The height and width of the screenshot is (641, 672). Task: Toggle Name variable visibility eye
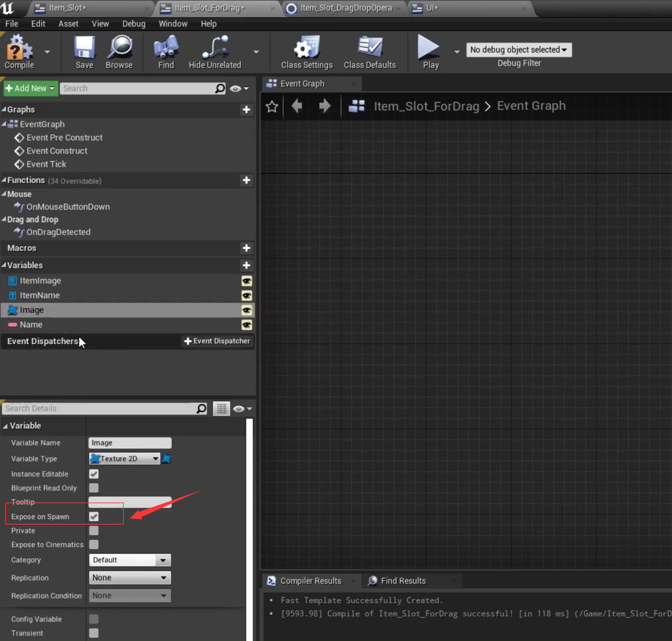[246, 325]
